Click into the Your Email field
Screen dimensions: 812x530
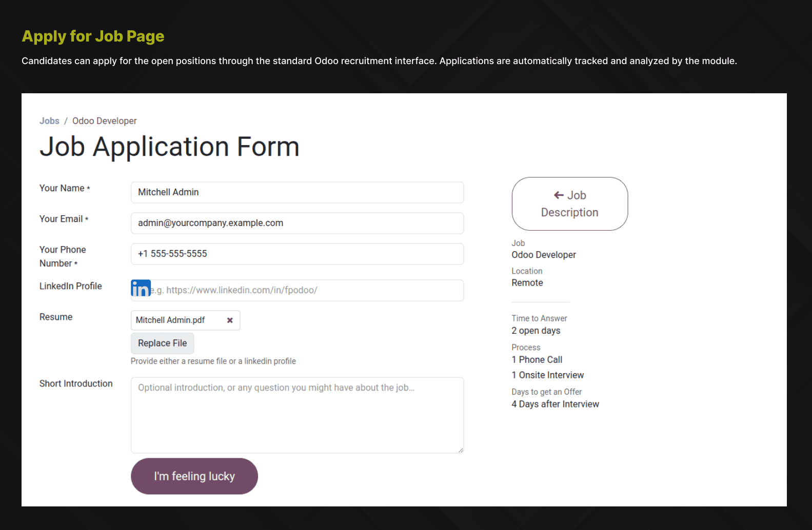click(297, 223)
